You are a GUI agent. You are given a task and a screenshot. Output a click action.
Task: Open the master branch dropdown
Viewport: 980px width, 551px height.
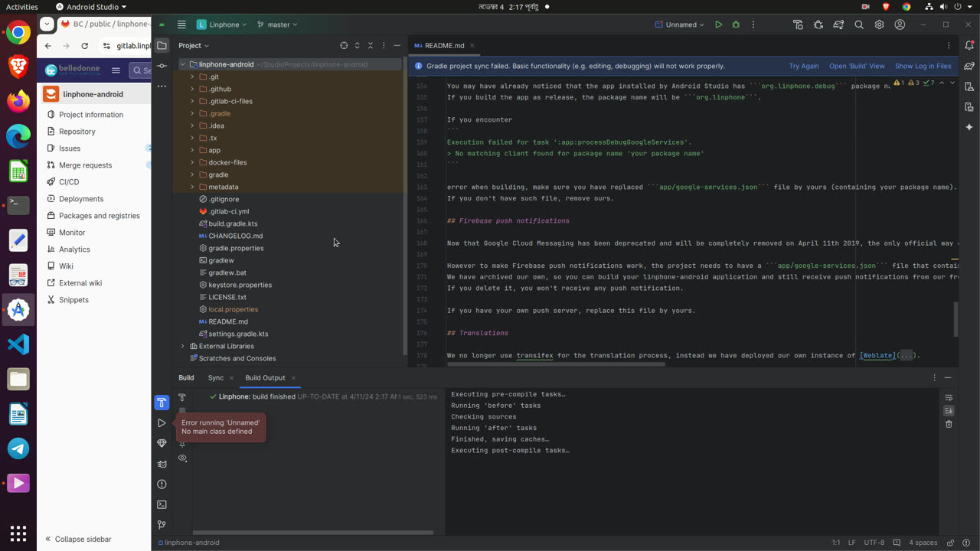(277, 24)
